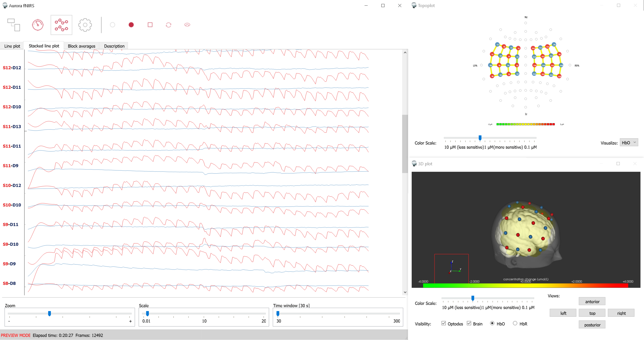The width and height of the screenshot is (644, 340).
Task: Click the hollow circle preview icon
Action: 113,25
